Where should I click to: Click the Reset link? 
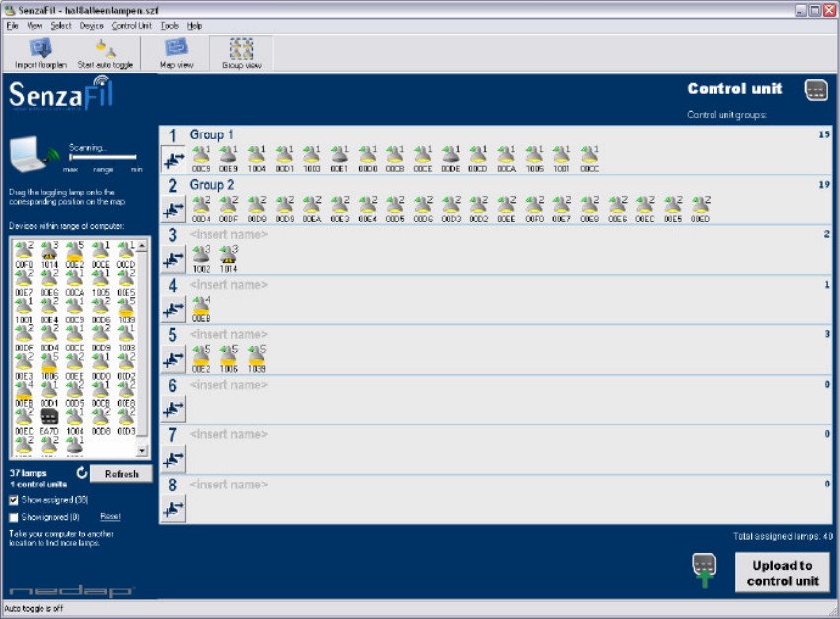click(110, 516)
